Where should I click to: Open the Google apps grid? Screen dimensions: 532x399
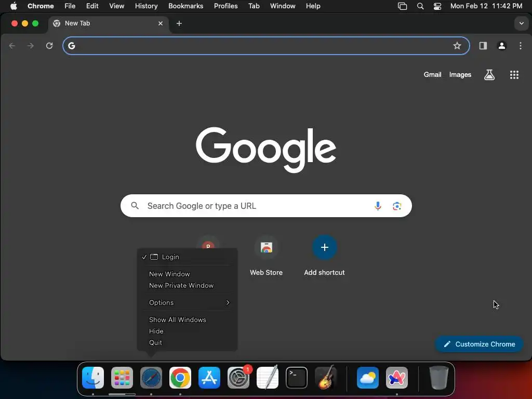[514, 75]
